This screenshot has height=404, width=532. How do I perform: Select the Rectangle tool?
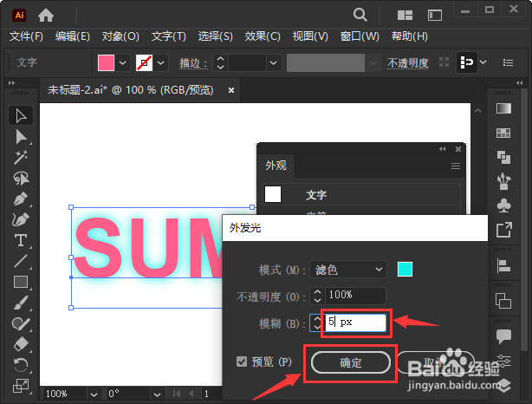pyautogui.click(x=21, y=282)
